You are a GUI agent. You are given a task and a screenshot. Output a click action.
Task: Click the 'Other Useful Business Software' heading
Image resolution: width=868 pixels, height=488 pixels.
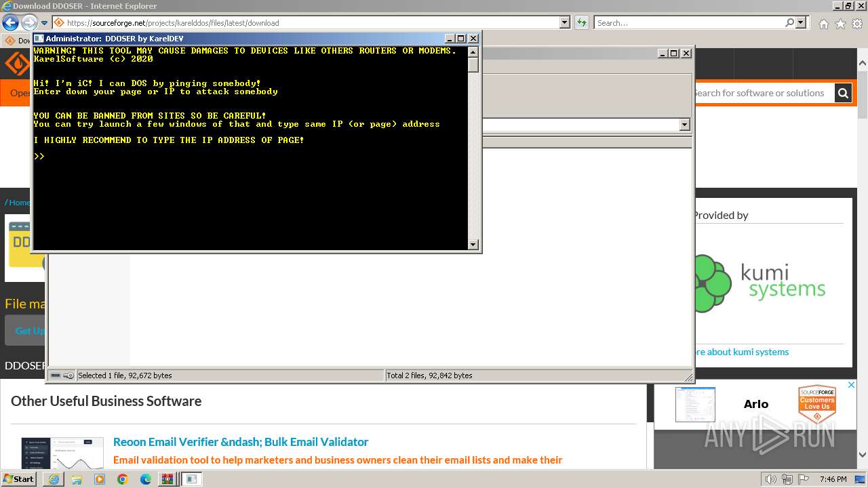point(106,401)
